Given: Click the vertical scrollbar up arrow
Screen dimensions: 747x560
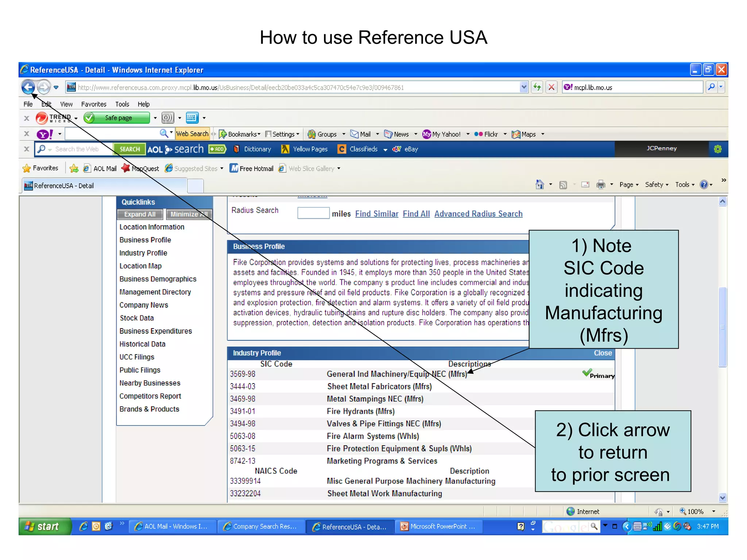Looking at the screenshot, I should click(722, 201).
